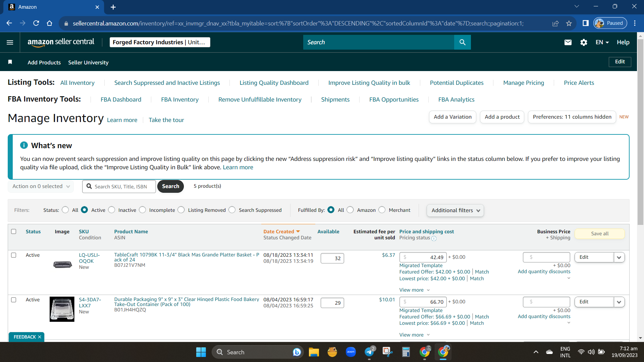Expand the Additional filters dropdown
This screenshot has height=362, width=644.
pos(455,210)
